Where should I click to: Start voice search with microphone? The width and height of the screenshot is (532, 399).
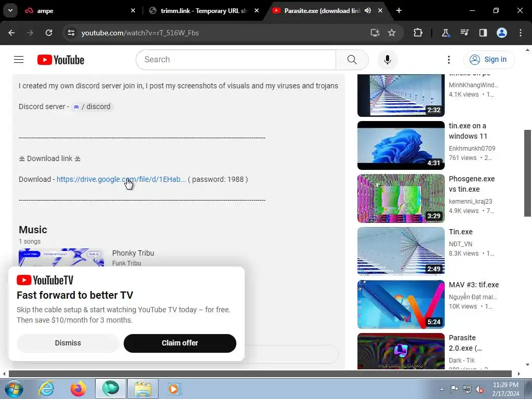coord(388,60)
